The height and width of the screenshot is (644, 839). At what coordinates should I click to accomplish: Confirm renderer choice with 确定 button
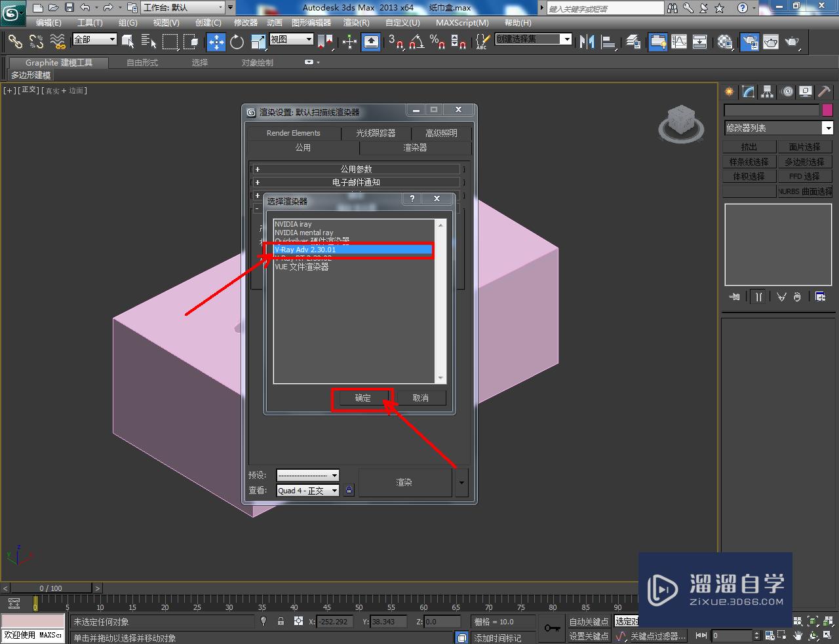[x=362, y=398]
